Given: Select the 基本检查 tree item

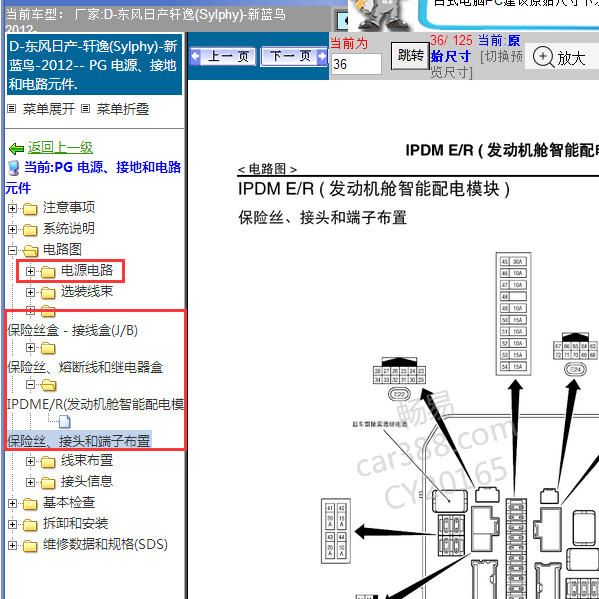Looking at the screenshot, I should click(x=69, y=502).
